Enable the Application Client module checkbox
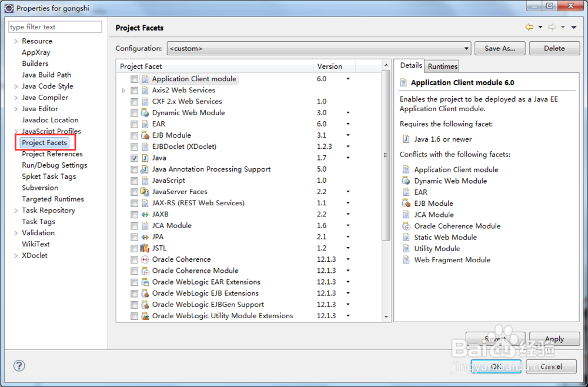This screenshot has width=588, height=387. tap(134, 79)
